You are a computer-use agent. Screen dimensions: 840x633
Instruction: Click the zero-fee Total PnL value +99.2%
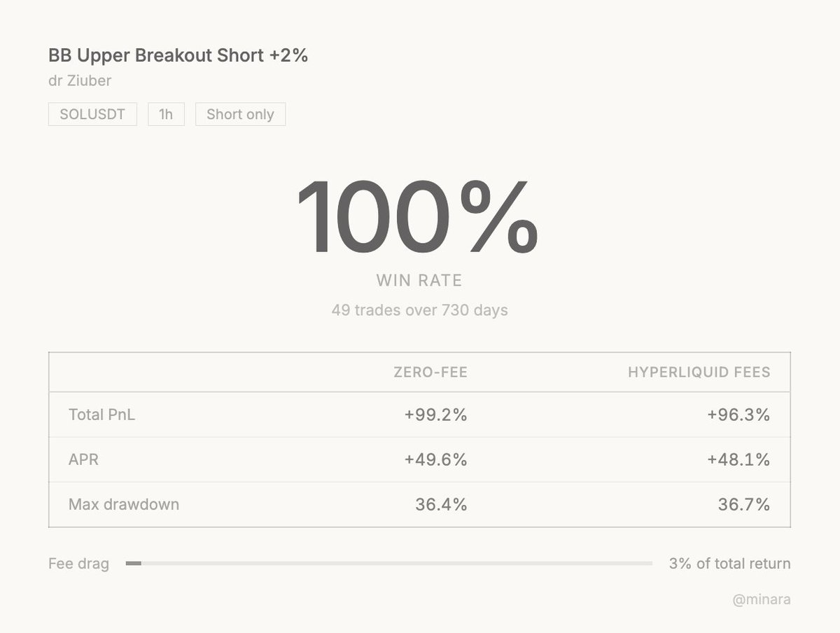[x=435, y=415]
